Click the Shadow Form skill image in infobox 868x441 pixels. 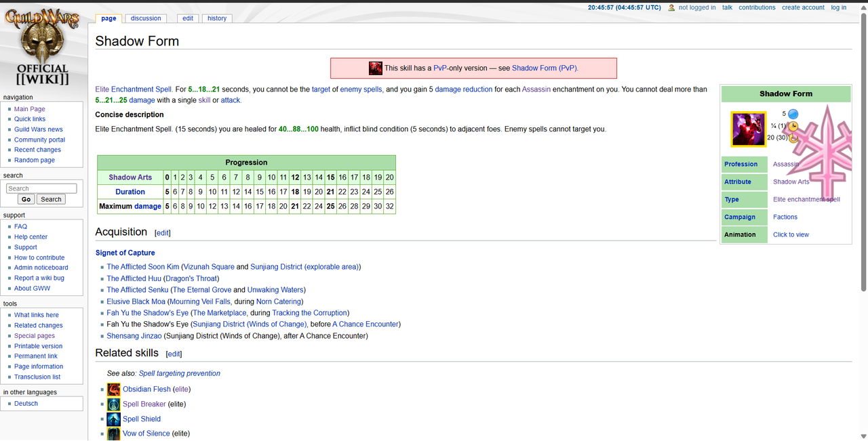(748, 129)
